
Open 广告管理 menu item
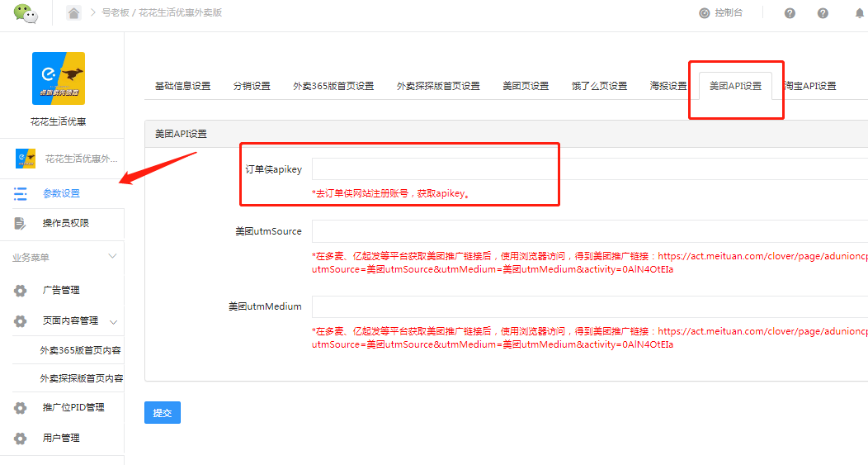coord(61,290)
